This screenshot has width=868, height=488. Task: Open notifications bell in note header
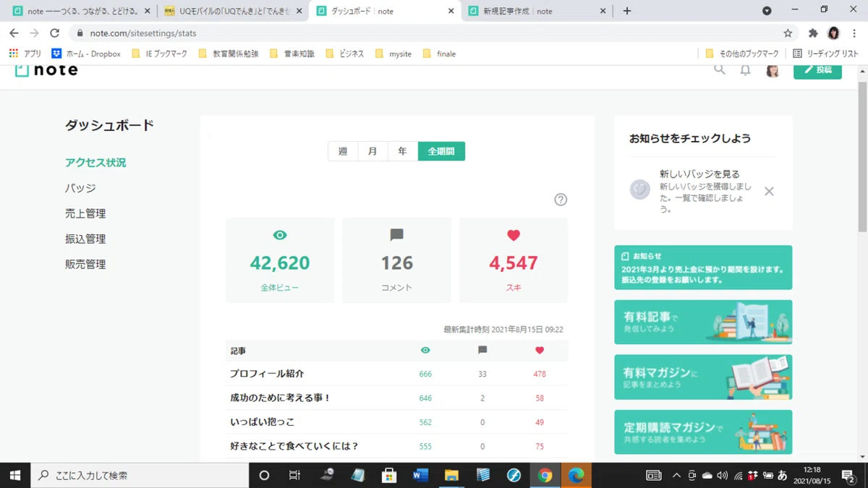[x=745, y=70]
